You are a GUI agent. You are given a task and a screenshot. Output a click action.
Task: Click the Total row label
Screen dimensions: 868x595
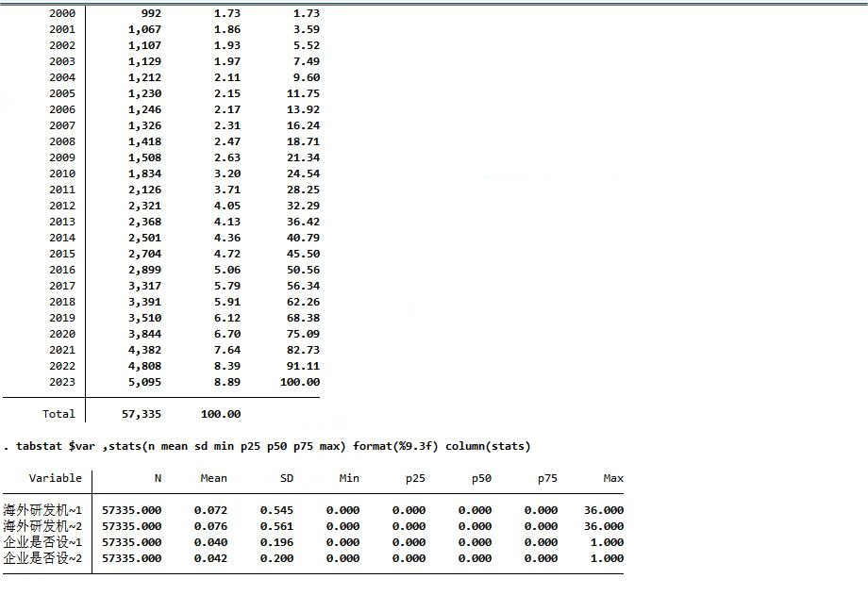tap(58, 414)
